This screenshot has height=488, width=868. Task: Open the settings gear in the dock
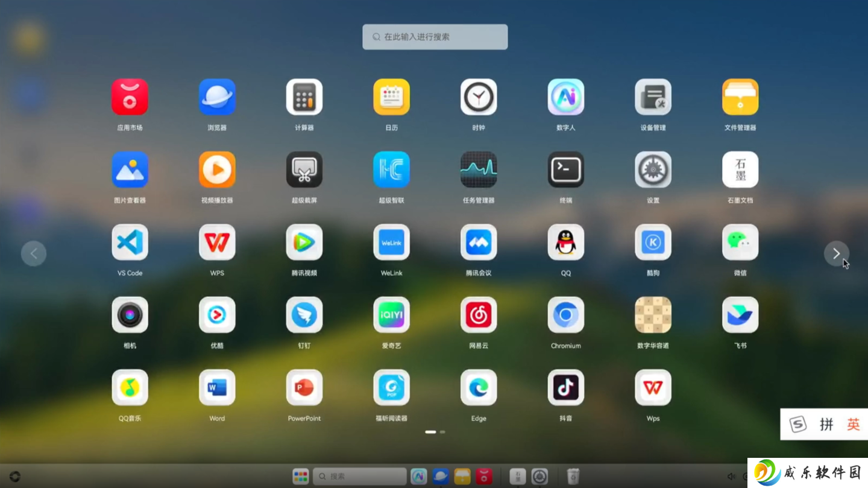coord(539,477)
